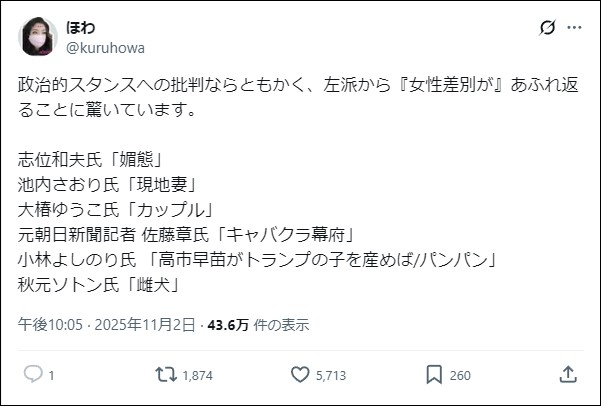Open the Grok slashed-circle icon
601x406 pixels.
[547, 28]
